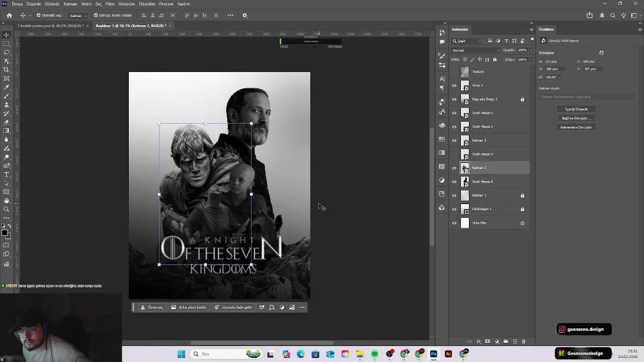Click the reset transform icon in Özellikler

[601, 53]
